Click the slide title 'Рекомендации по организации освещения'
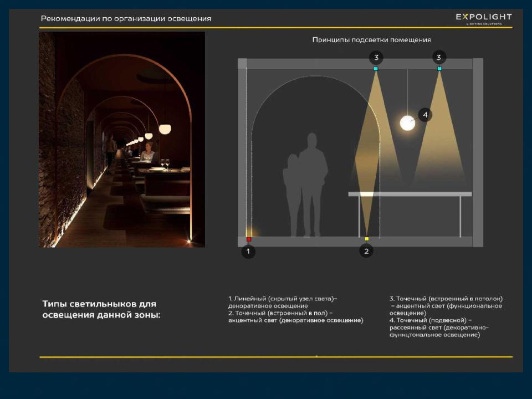Viewport: 532px width, 399px height. click(x=126, y=19)
